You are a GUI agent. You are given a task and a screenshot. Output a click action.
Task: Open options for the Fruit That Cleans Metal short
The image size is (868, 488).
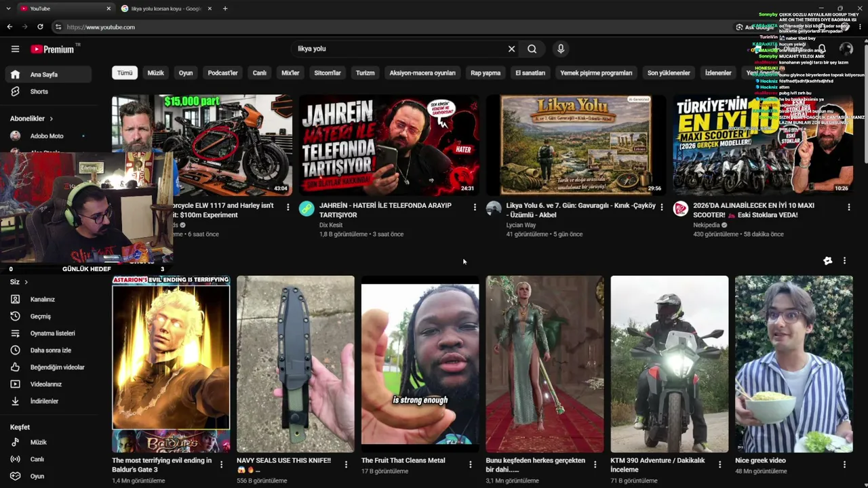[x=471, y=464]
